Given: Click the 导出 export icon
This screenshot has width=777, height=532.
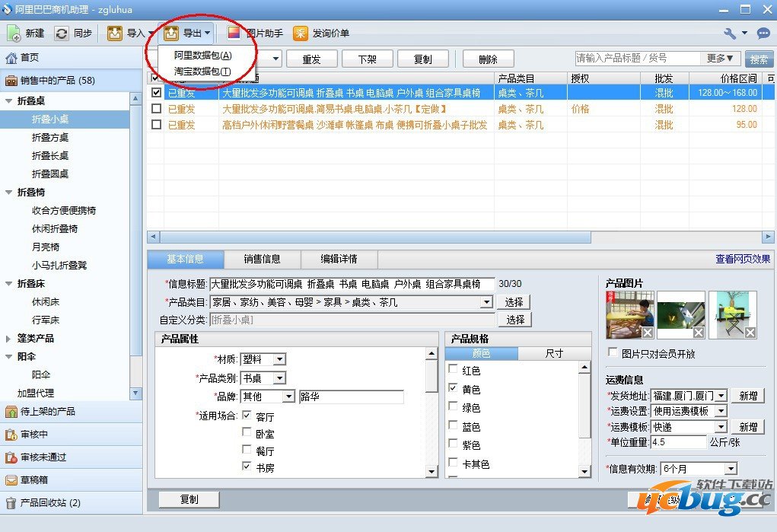Looking at the screenshot, I should point(171,33).
